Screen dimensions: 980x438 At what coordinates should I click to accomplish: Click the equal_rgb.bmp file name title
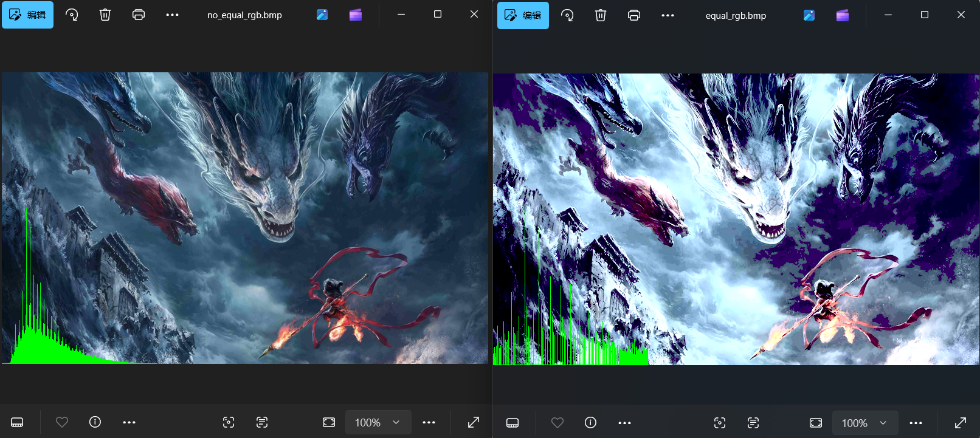tap(736, 16)
